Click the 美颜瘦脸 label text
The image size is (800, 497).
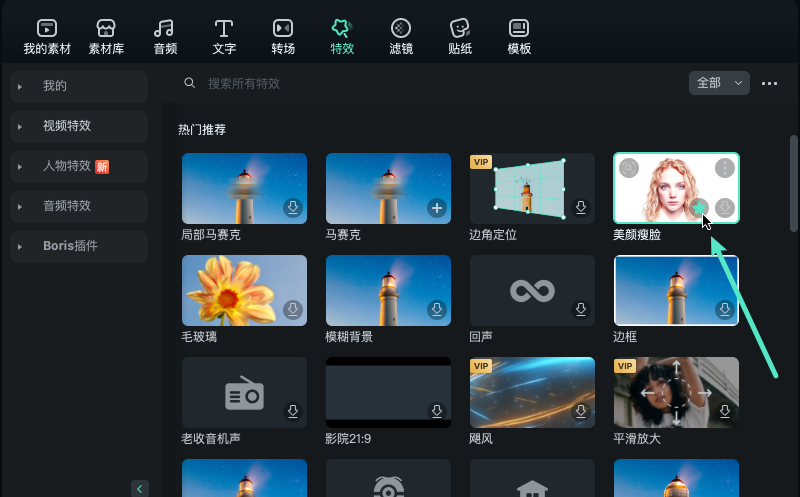(637, 235)
